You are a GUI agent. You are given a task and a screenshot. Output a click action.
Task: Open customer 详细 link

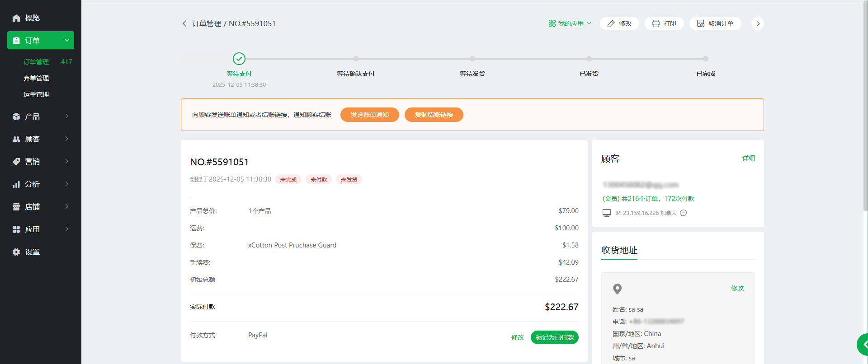pos(748,158)
